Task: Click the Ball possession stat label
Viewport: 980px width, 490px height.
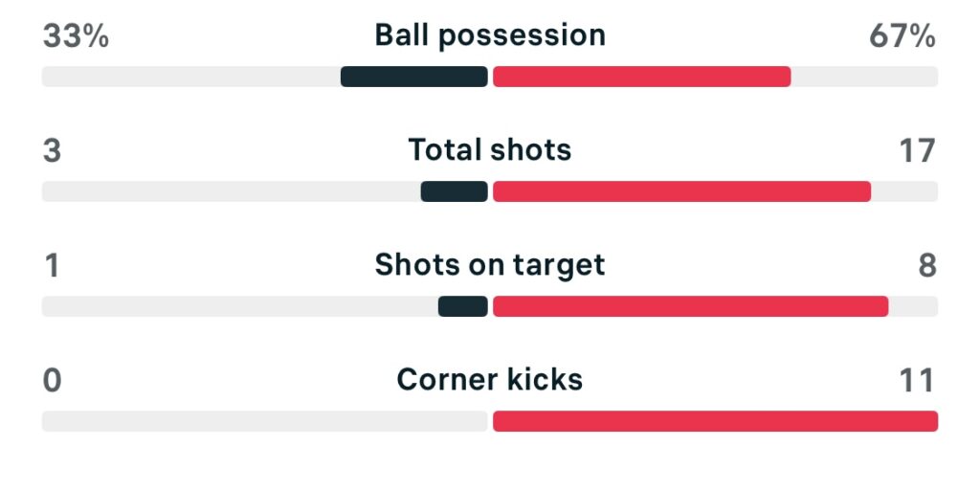Action: (490, 35)
